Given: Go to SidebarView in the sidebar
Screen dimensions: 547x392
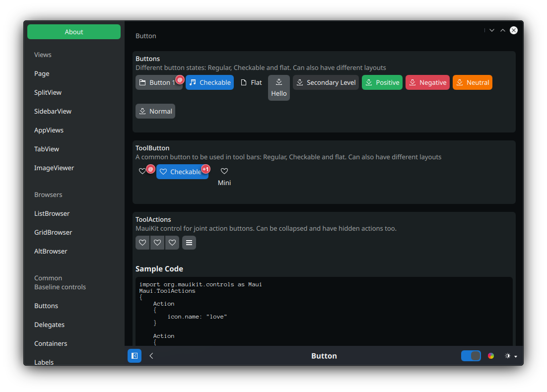Looking at the screenshot, I should (x=74, y=111).
